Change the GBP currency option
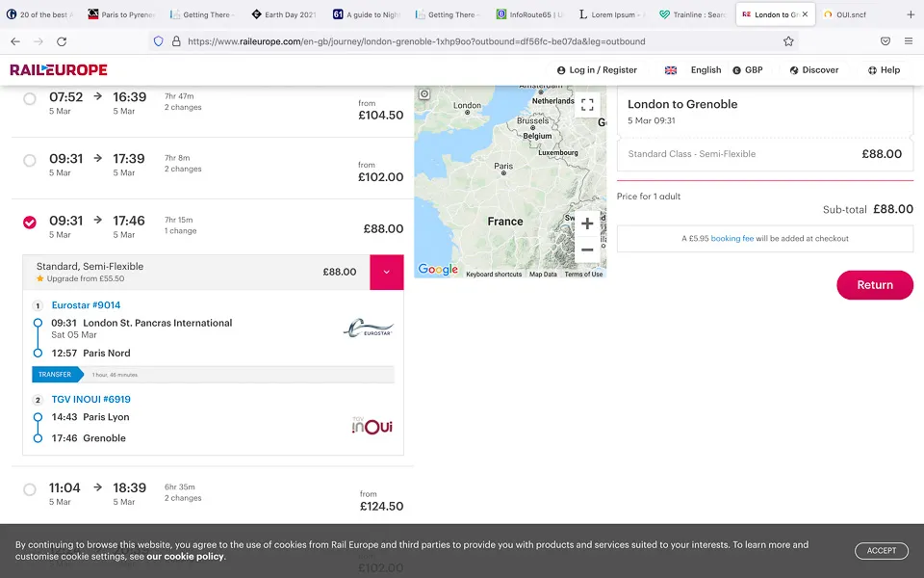 tap(748, 70)
